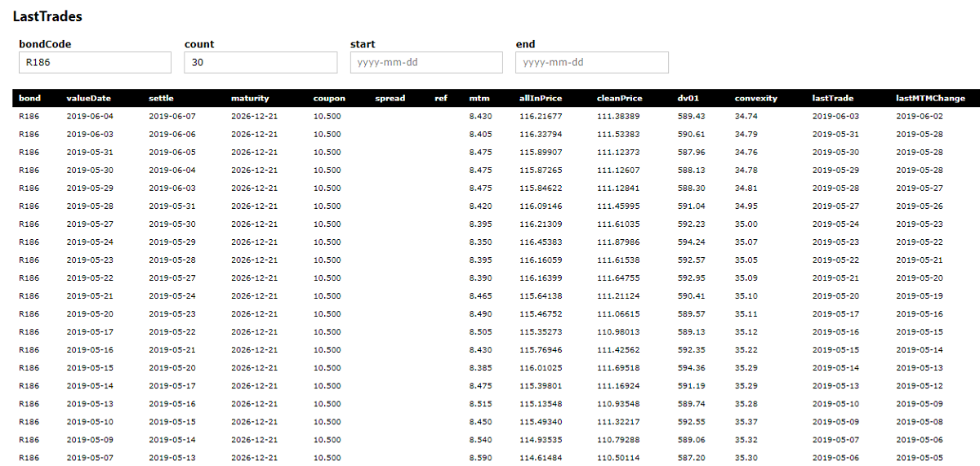Focus the start date input field
980x466 pixels.
click(x=426, y=63)
